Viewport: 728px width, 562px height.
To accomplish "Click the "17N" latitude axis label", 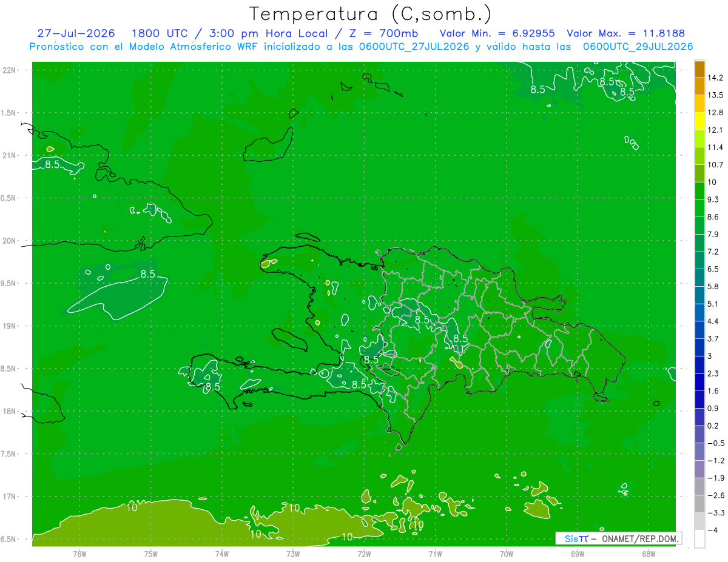I will point(9,497).
